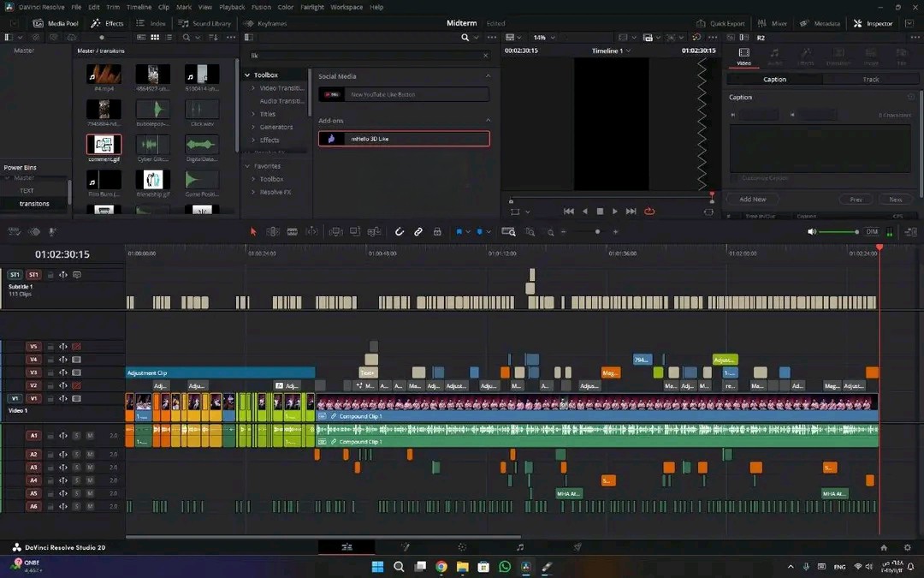Open project settings gear icon
924x578 pixels.
(907, 547)
